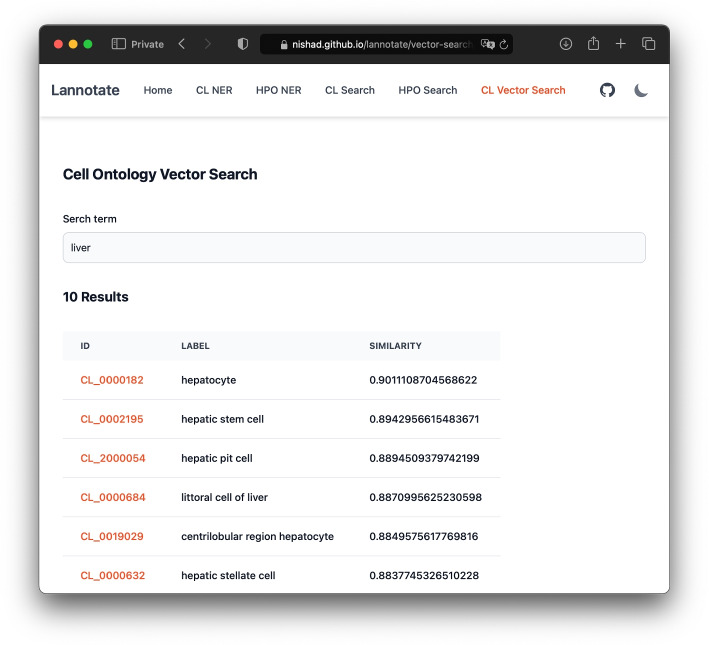
Task: Go back with the browser back arrow
Action: tap(181, 44)
